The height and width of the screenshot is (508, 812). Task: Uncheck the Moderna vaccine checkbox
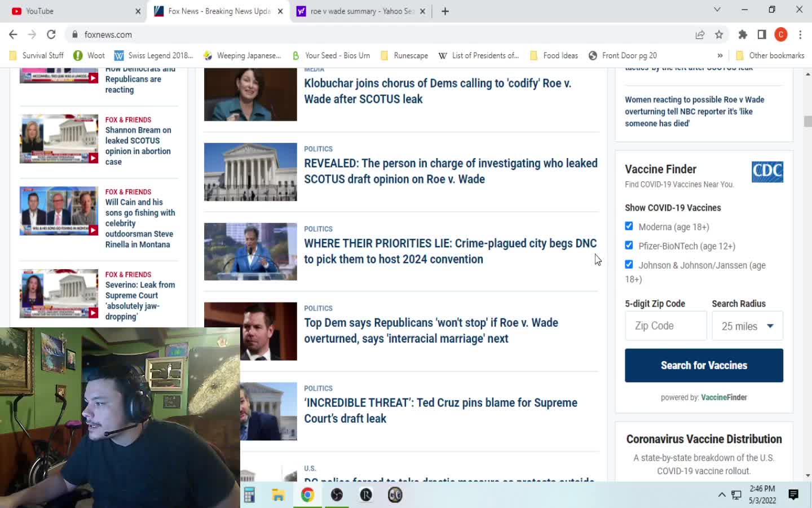tap(629, 226)
